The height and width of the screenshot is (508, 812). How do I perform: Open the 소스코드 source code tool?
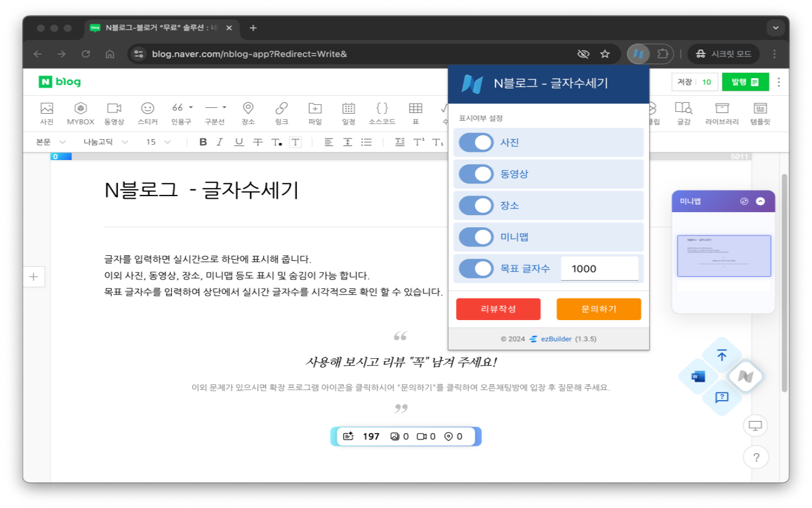click(381, 113)
